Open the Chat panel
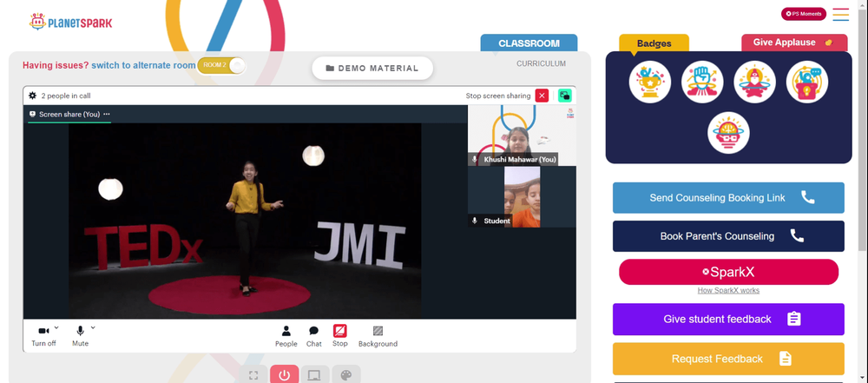 tap(314, 336)
